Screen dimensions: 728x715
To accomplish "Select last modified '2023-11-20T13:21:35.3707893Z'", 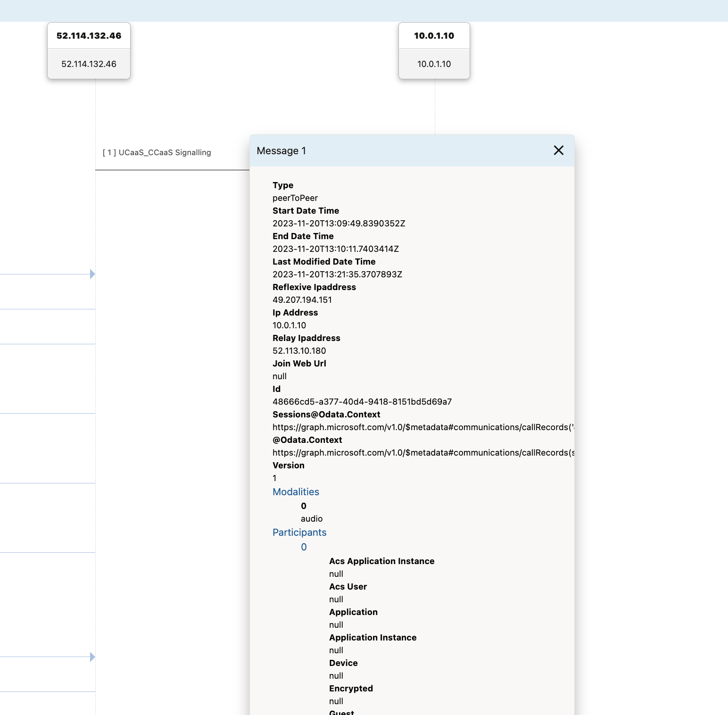I will [338, 274].
